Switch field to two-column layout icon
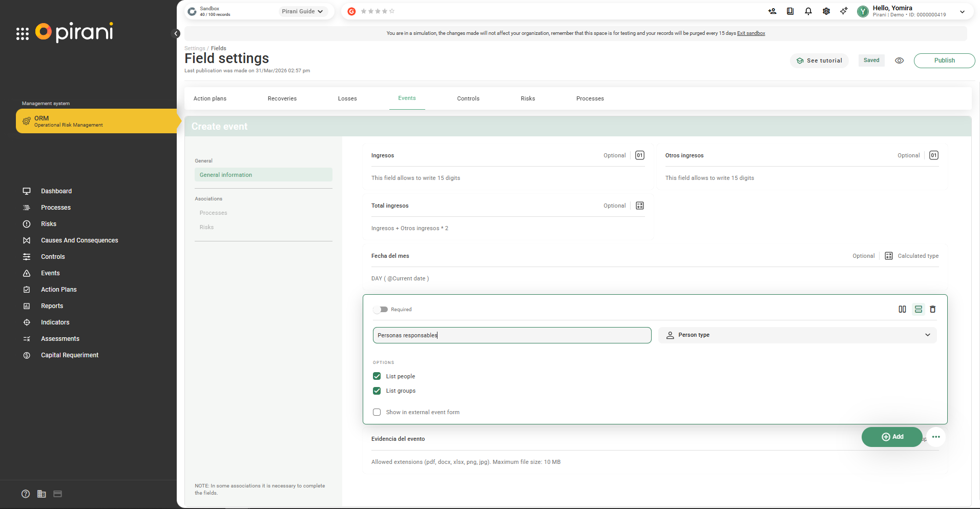980x509 pixels. 902,309
